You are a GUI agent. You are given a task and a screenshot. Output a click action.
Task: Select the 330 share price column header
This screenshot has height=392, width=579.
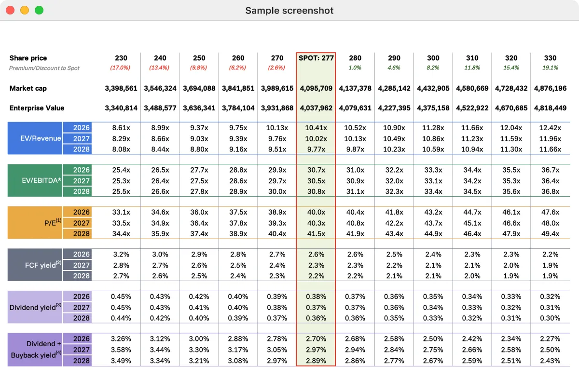pyautogui.click(x=550, y=58)
